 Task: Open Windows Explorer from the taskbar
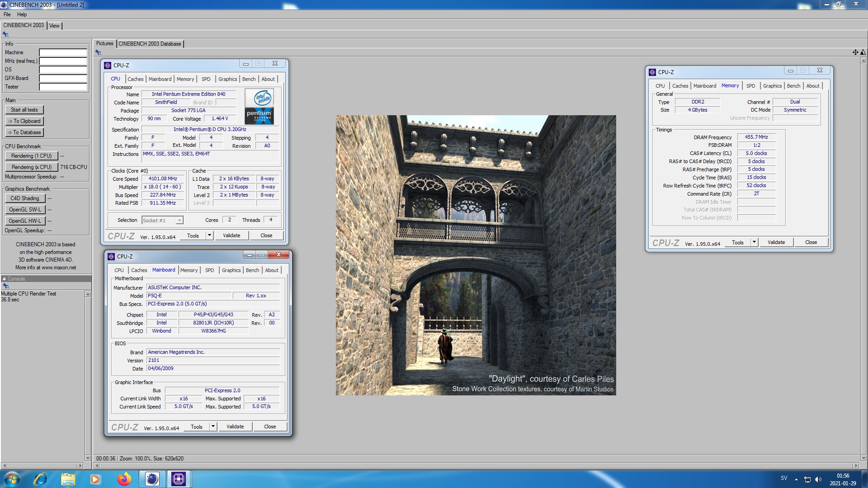coord(68,479)
